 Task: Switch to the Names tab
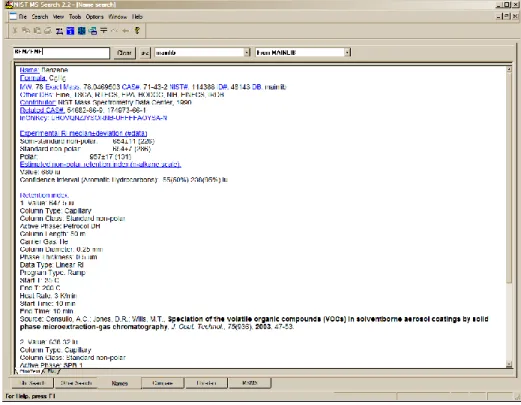click(x=120, y=383)
